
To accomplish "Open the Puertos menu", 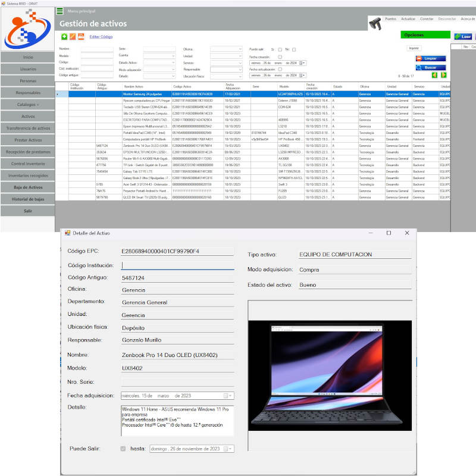I will tap(391, 19).
